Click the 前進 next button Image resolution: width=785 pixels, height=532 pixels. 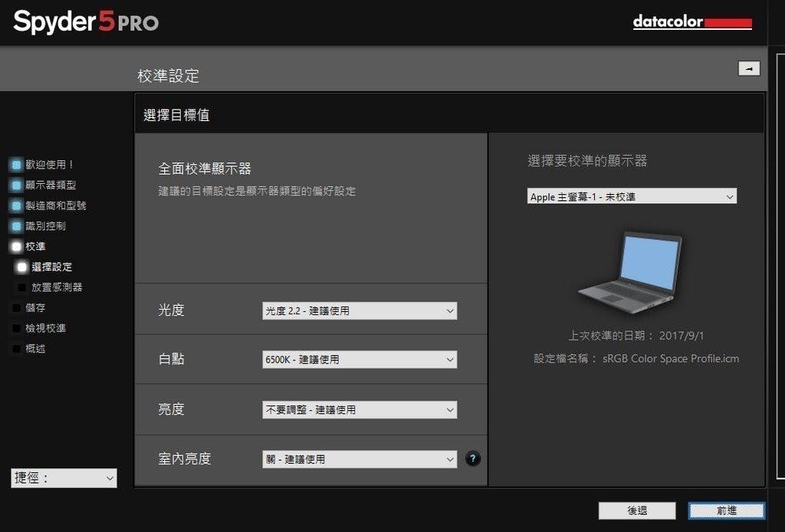tap(727, 511)
